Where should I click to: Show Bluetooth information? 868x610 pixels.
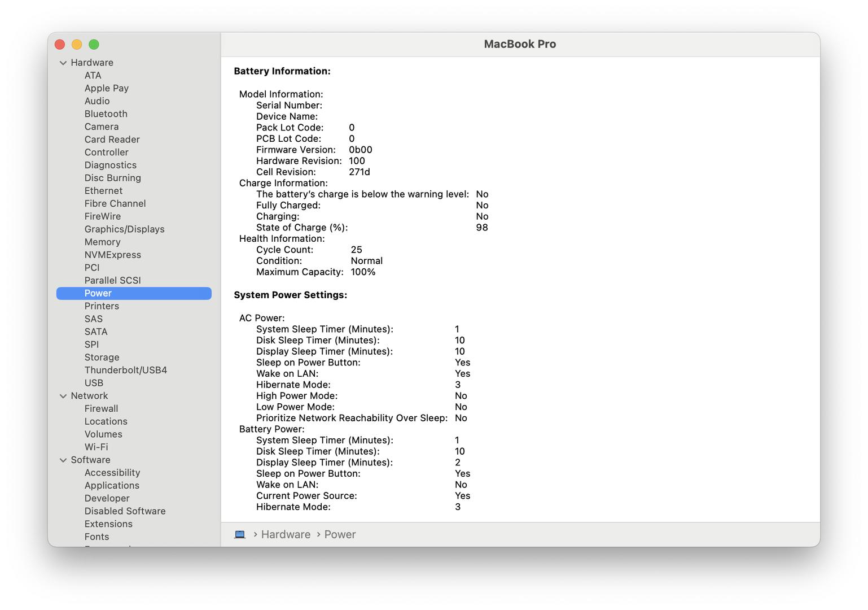[x=106, y=114]
